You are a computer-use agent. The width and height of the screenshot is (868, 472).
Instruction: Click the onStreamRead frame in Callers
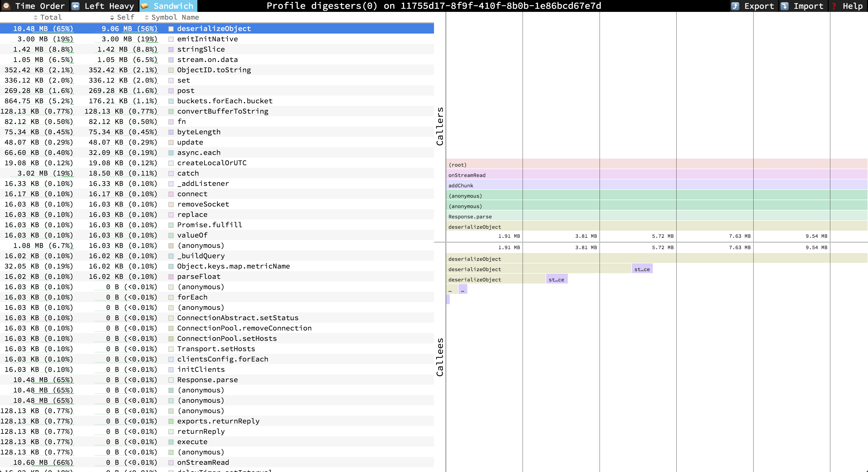(467, 175)
